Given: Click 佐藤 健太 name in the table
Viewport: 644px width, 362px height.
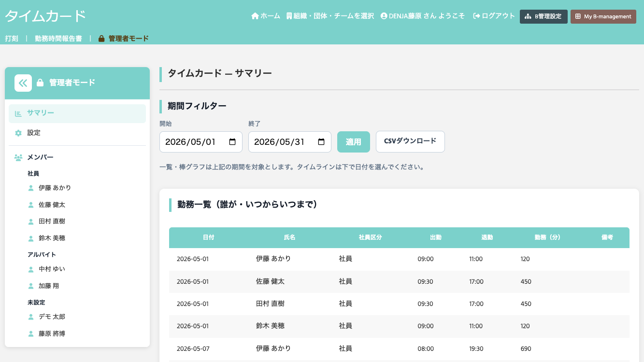Looking at the screenshot, I should (x=270, y=281).
